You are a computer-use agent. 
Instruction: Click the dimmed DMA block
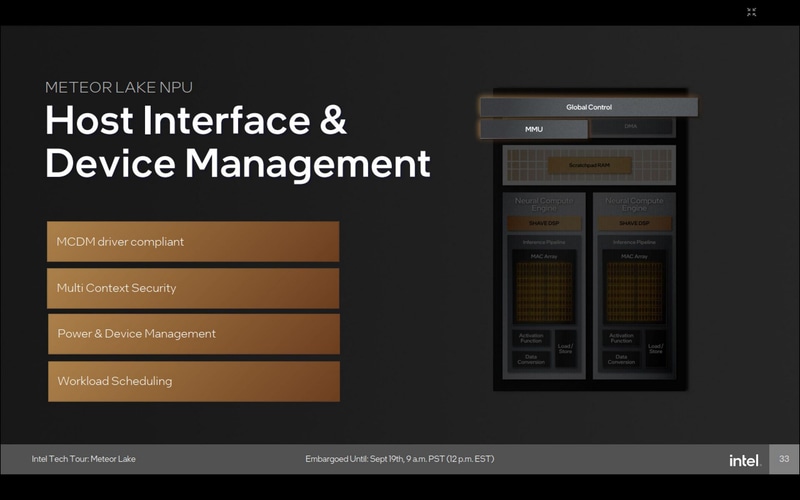[x=631, y=127]
